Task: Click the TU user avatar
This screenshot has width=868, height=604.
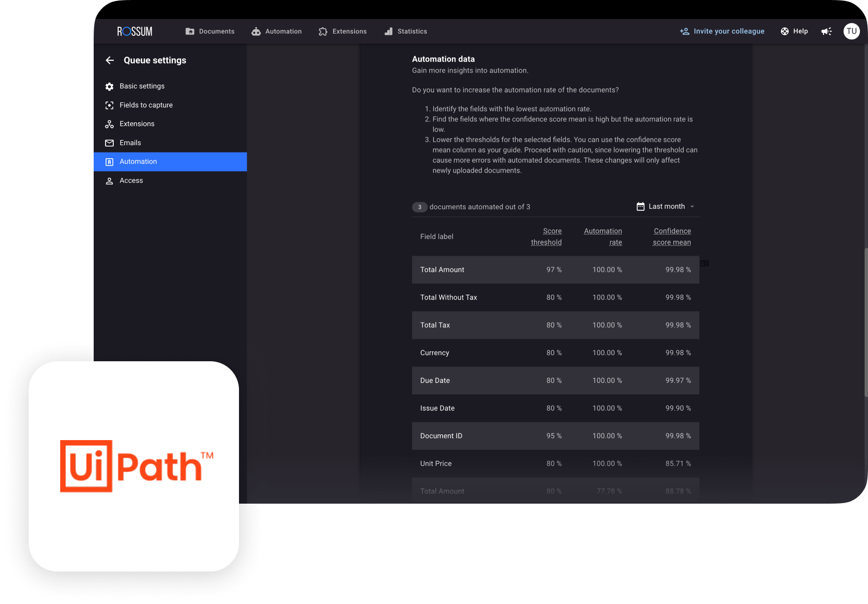Action: [x=851, y=32]
